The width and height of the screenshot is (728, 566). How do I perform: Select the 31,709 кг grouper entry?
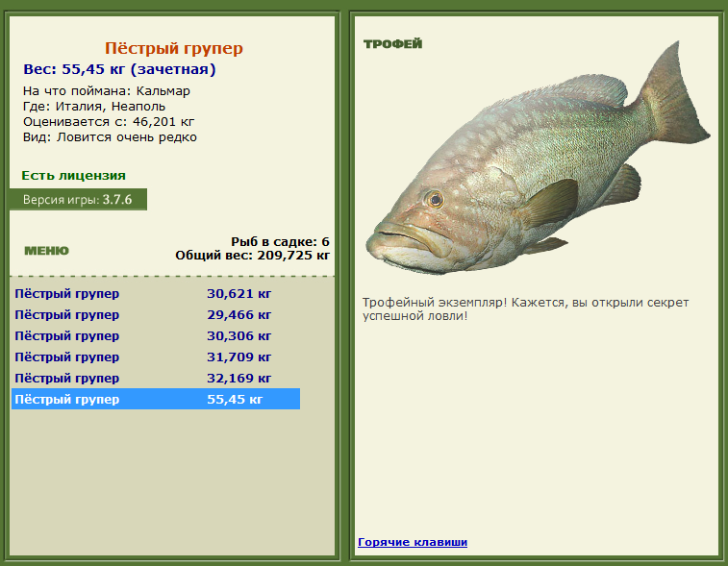pyautogui.click(x=156, y=357)
